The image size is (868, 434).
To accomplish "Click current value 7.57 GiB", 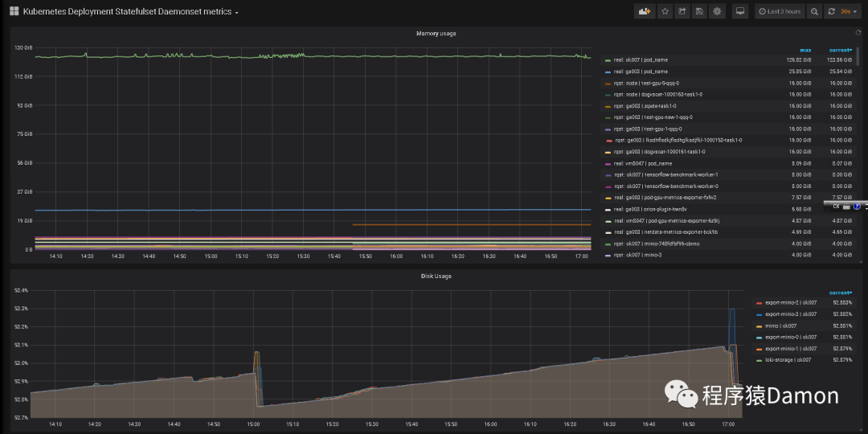I will tap(841, 198).
